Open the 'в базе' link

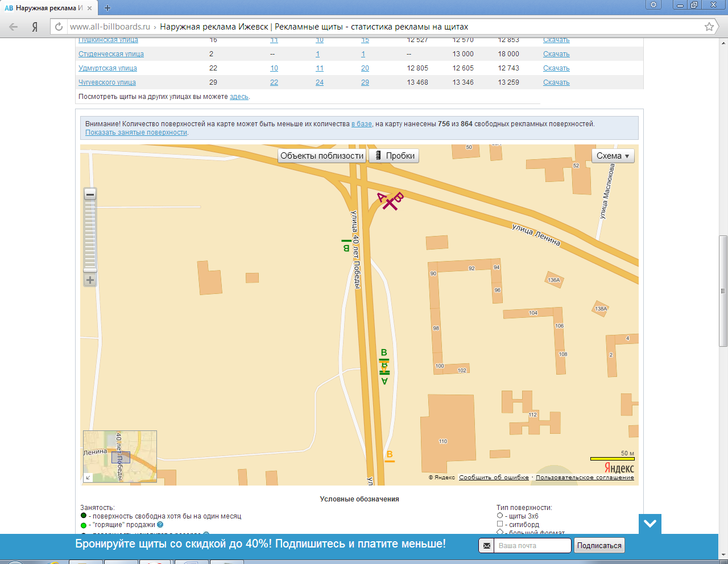[362, 124]
